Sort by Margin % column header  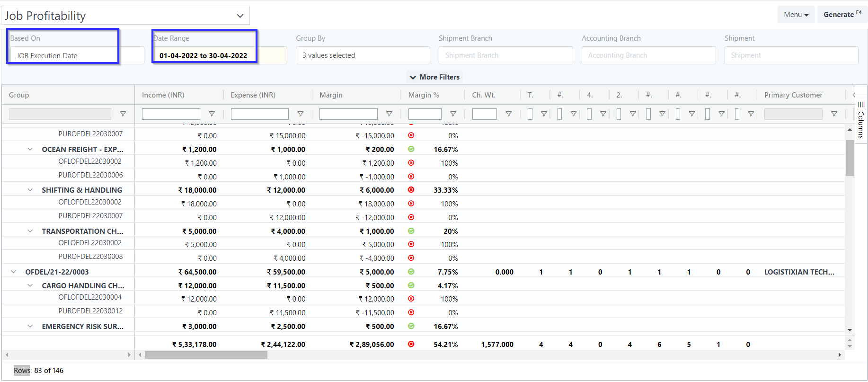click(424, 95)
